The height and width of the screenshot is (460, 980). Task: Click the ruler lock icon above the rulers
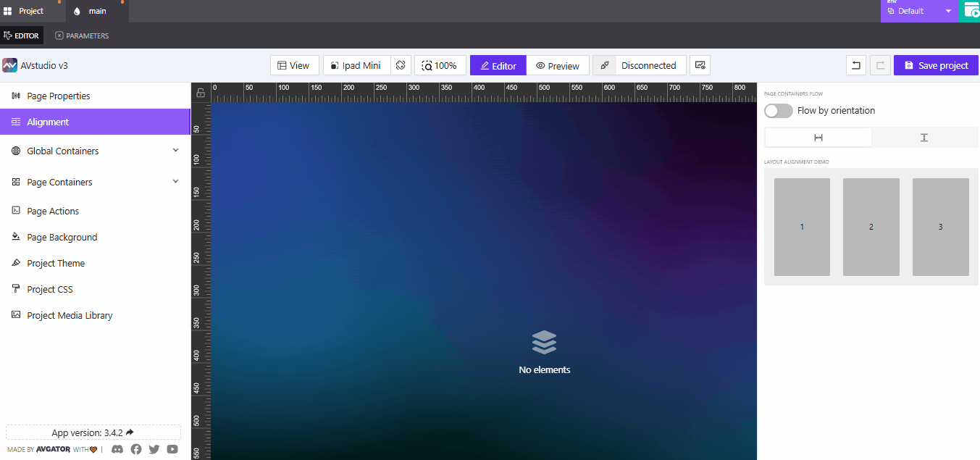click(x=200, y=92)
